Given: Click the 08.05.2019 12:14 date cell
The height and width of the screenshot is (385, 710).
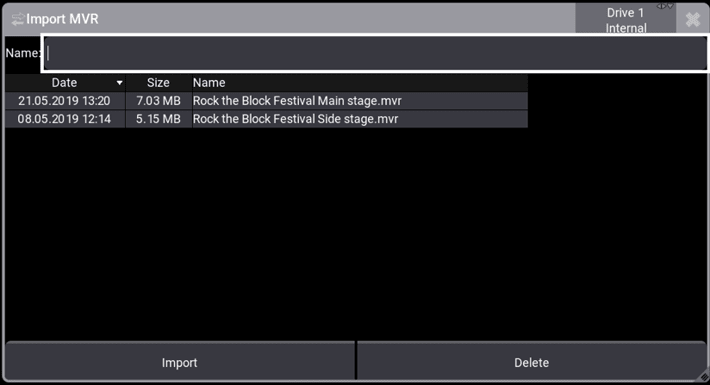Looking at the screenshot, I should [x=65, y=119].
